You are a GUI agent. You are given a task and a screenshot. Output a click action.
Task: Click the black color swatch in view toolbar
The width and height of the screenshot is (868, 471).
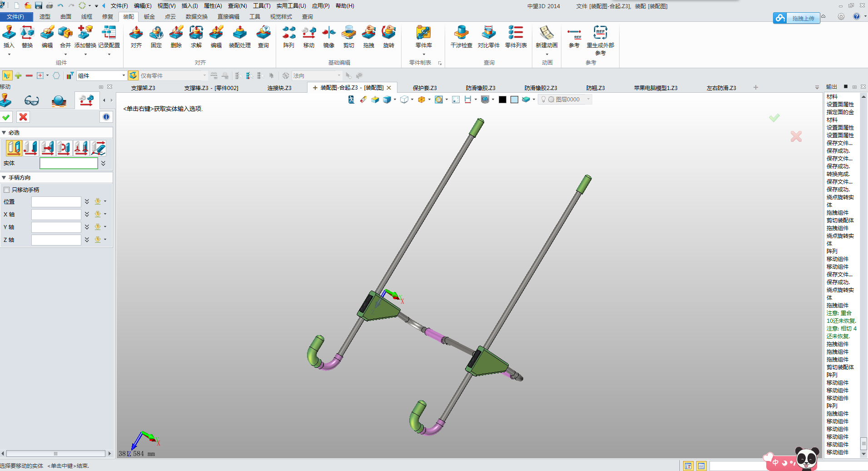point(502,100)
